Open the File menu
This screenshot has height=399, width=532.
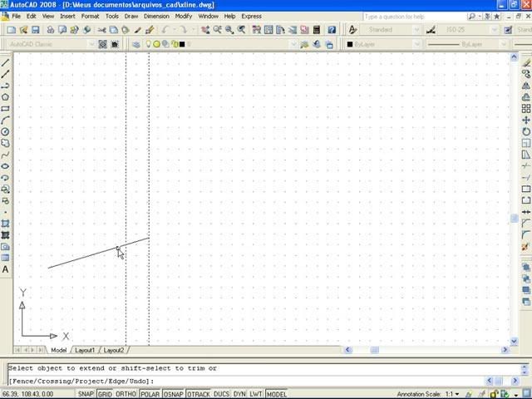[16, 16]
